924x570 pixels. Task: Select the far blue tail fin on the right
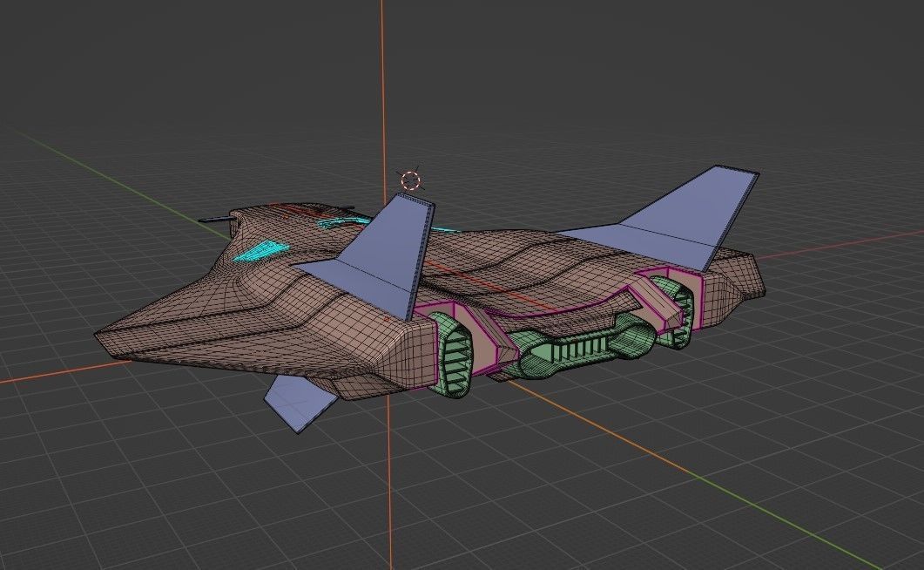[x=678, y=221]
